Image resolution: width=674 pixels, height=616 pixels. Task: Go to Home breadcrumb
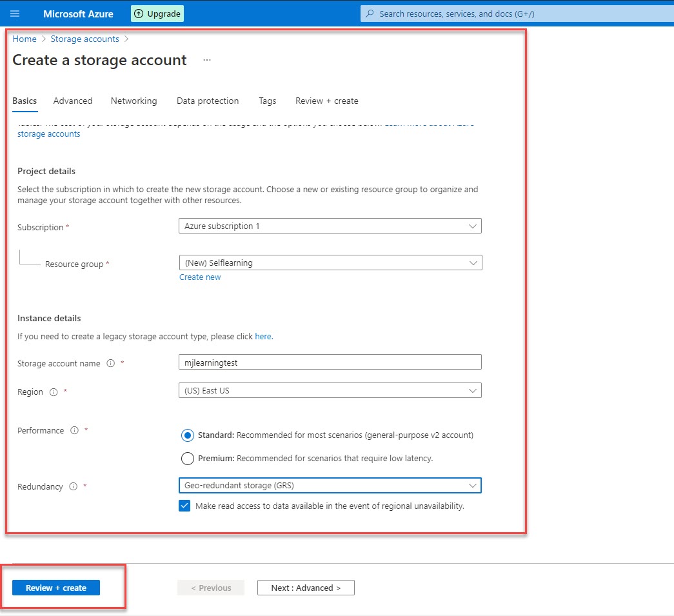25,39
